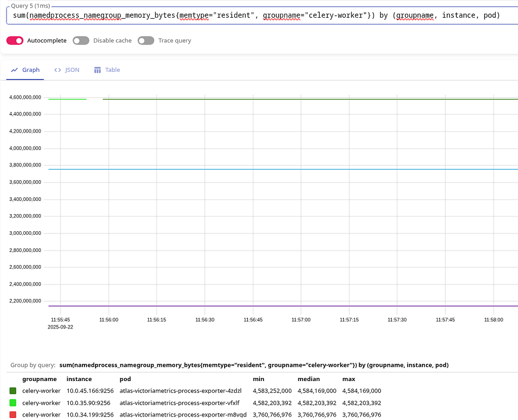Click the Trace query label text

tap(175, 40)
